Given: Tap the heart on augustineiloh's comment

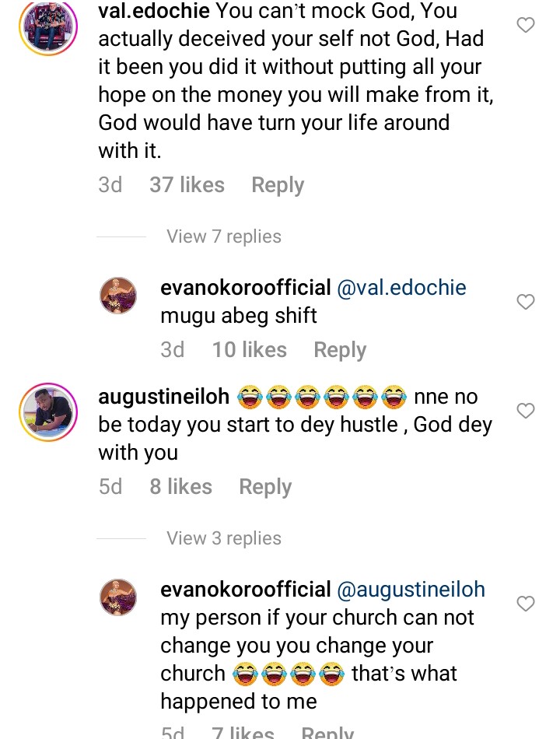Looking at the screenshot, I should coord(526,411).
